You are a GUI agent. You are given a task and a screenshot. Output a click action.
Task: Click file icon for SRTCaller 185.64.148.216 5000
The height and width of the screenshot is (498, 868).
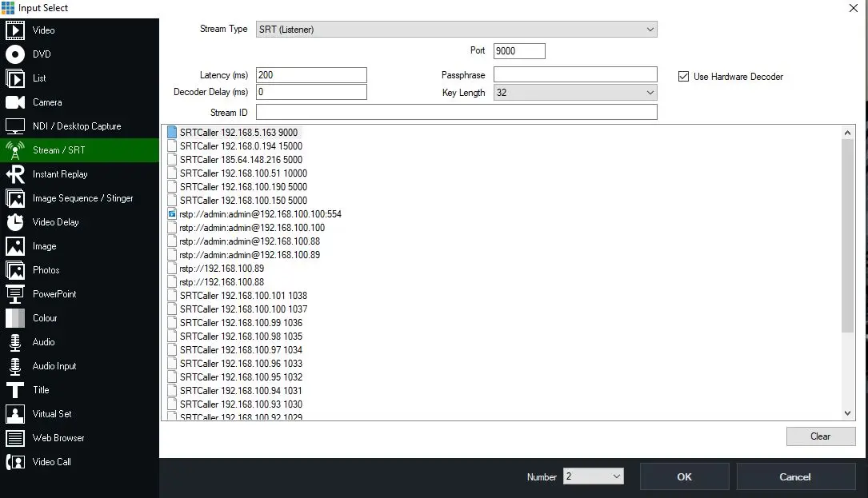(172, 159)
